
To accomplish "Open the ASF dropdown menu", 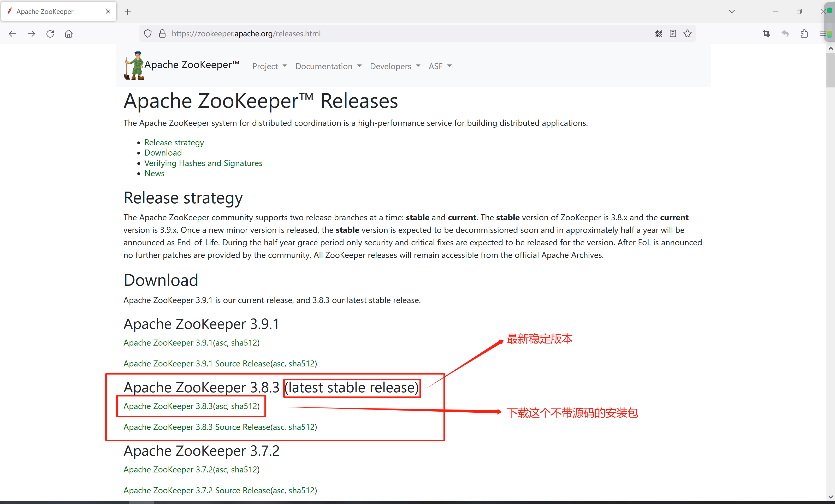I will [x=440, y=66].
